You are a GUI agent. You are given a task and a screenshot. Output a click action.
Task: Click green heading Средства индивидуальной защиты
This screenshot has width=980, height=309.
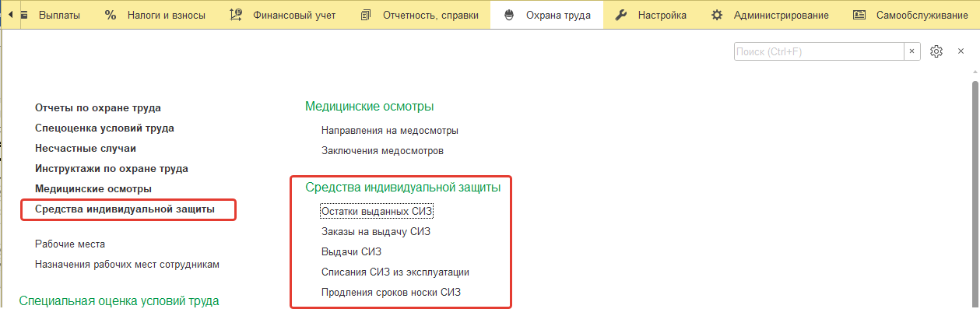pos(403,187)
